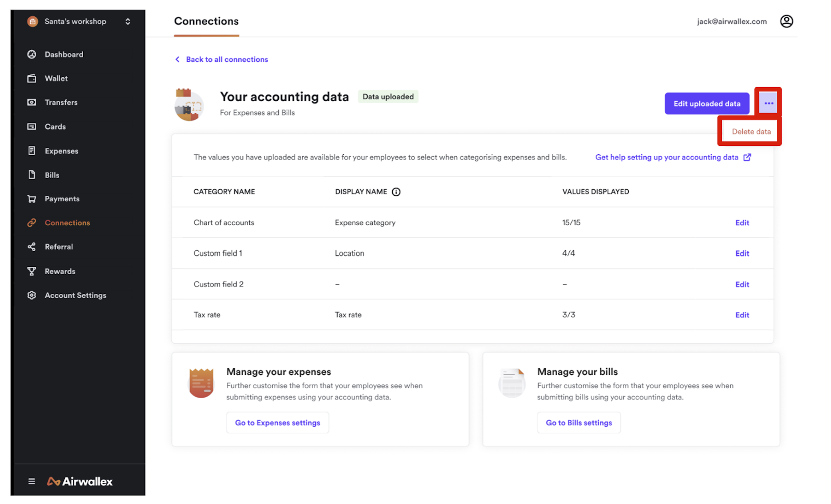The width and height of the screenshot is (831, 504).
Task: Expand the Santa's workshop account switcher
Action: (x=128, y=21)
